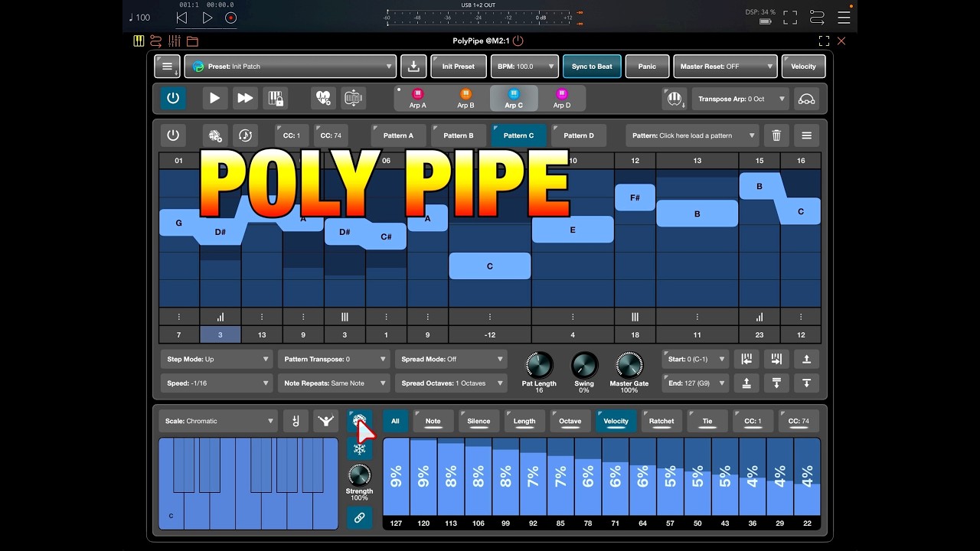Click the headphones-style icon right of Transpose
This screenshot has height=551, width=980.
806,99
